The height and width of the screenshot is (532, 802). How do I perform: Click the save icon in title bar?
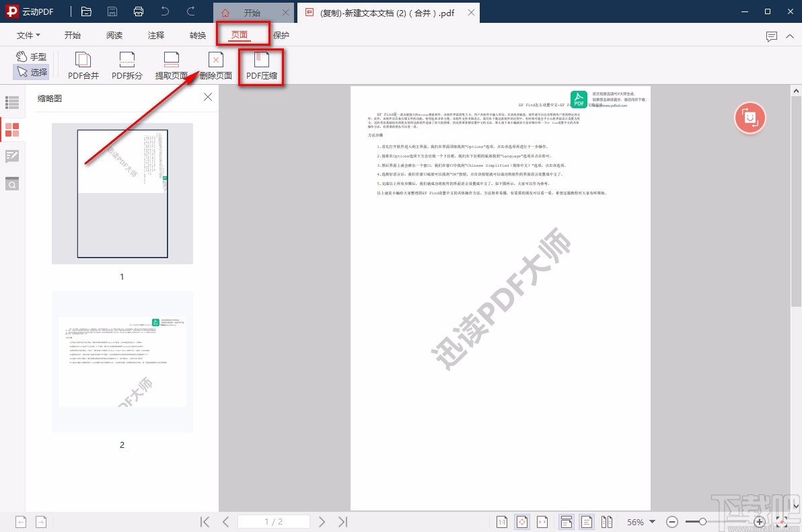tap(112, 11)
